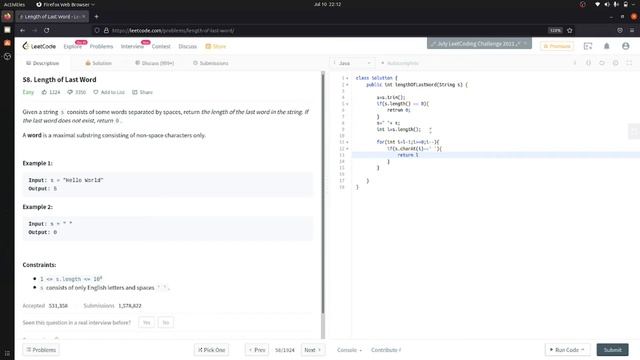The height and width of the screenshot is (360, 640).
Task: Fold code at line 2 arrow
Action: [x=347, y=84]
